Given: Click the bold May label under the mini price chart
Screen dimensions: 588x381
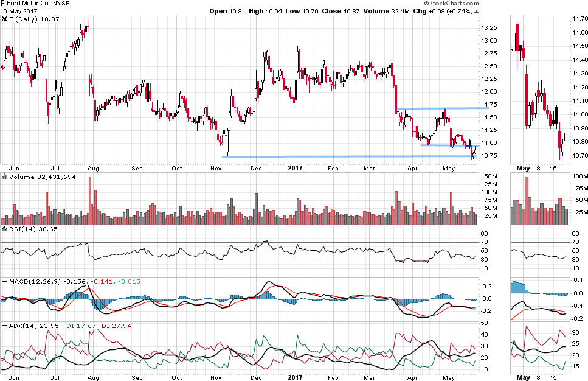Looking at the screenshot, I should (523, 168).
